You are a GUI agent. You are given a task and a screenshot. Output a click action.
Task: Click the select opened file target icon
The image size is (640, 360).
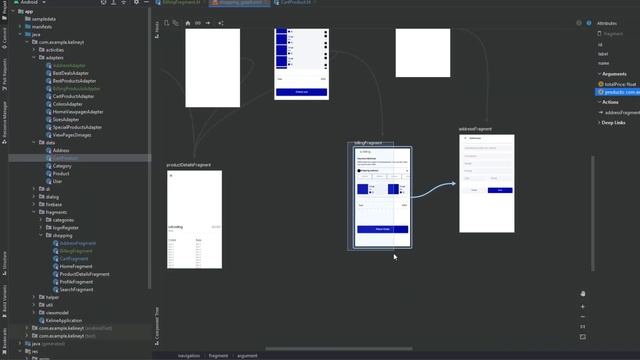tap(104, 2)
